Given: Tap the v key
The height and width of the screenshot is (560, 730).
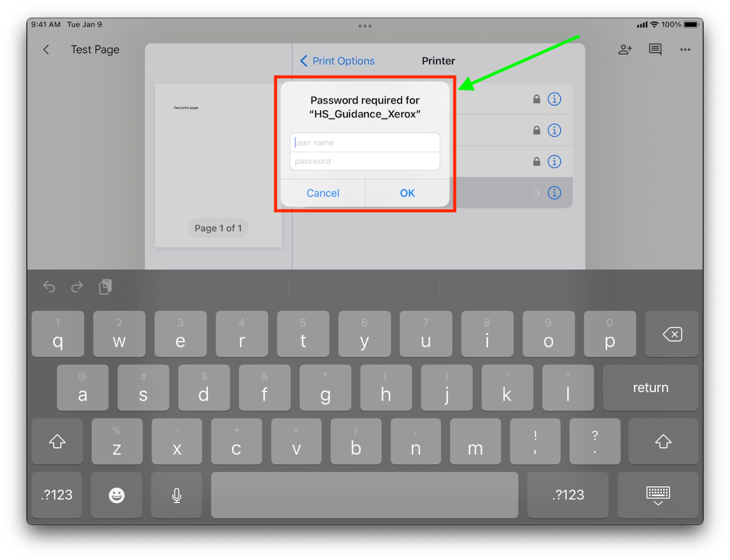Looking at the screenshot, I should point(296,441).
